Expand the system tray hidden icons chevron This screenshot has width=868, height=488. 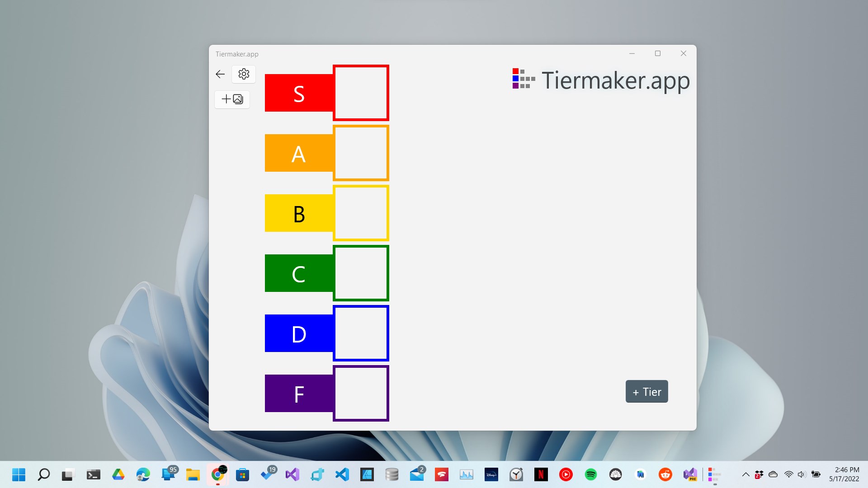click(745, 474)
